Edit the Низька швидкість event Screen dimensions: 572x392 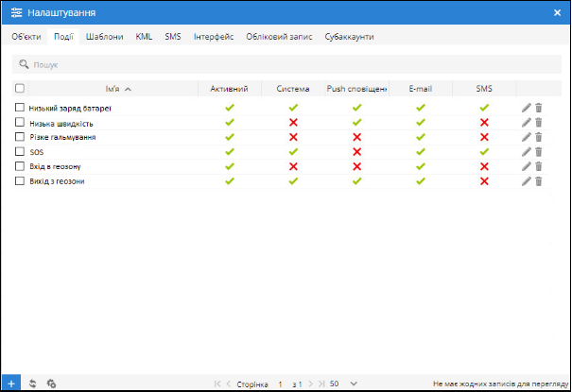526,123
